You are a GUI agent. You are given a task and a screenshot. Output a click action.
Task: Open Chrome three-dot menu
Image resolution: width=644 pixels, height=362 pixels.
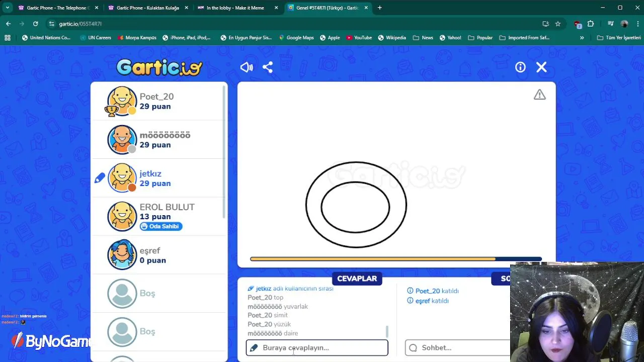(637, 24)
